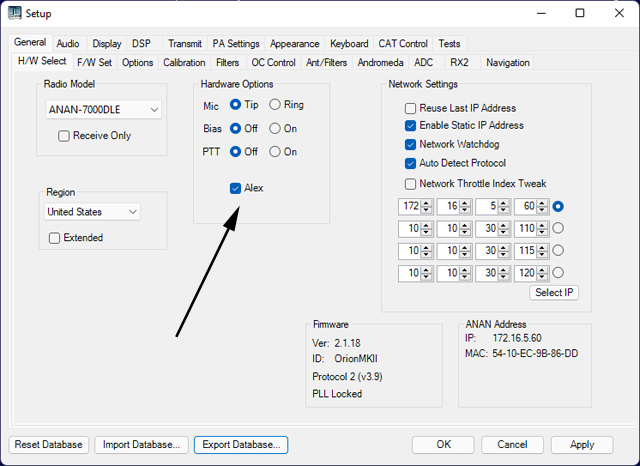Open the Radio Model dropdown
The image size is (640, 466).
click(x=103, y=110)
